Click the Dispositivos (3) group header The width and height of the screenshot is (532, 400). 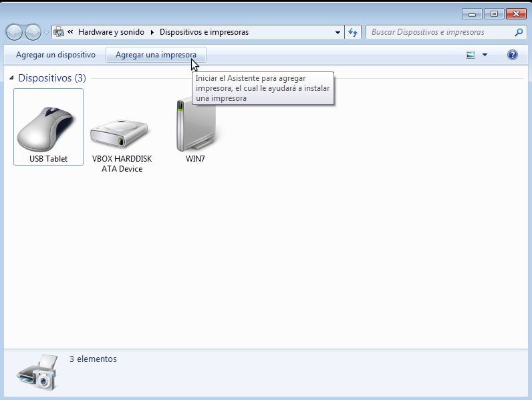coord(52,78)
